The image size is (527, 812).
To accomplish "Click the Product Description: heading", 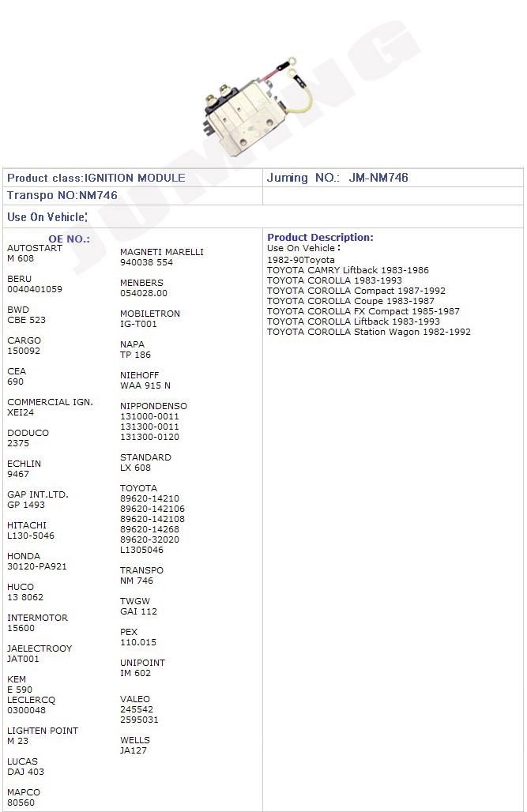I will tap(320, 237).
